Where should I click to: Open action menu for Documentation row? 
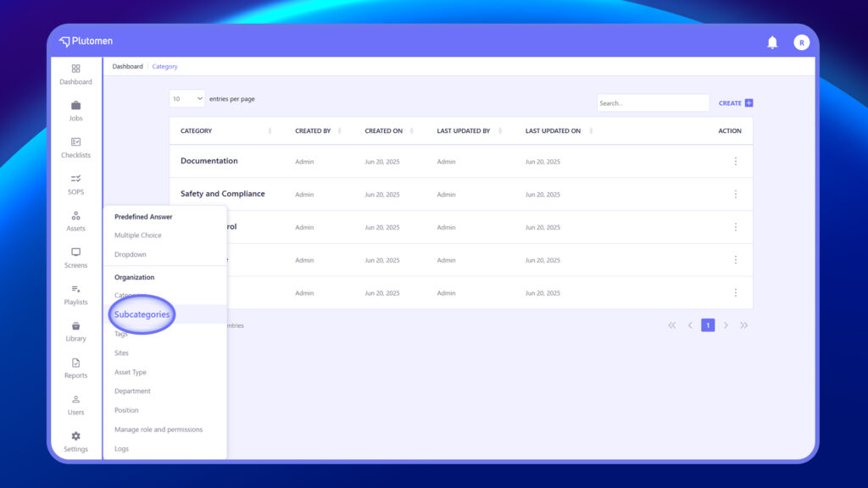(x=735, y=161)
